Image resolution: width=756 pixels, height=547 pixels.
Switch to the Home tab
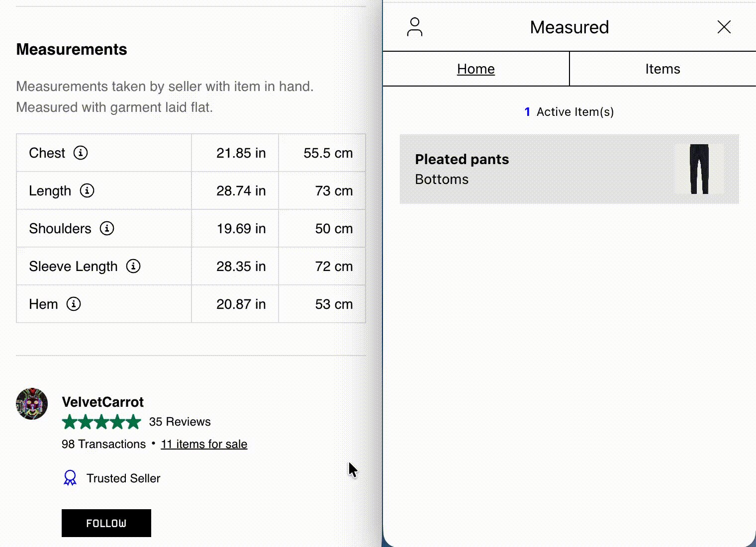point(475,69)
